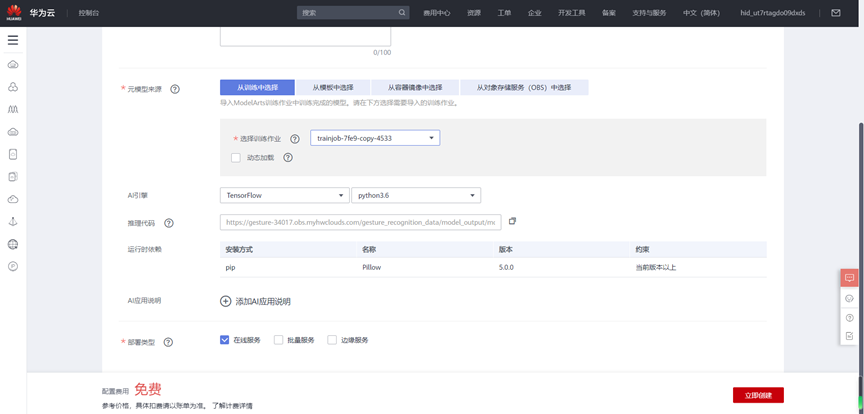Open 支持与服务 in top navigation

(x=650, y=13)
